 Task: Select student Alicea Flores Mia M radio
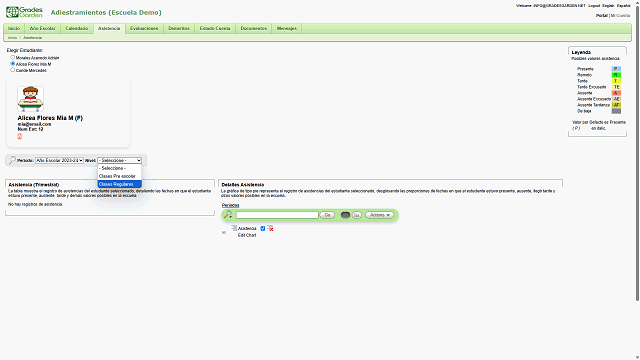click(x=13, y=64)
